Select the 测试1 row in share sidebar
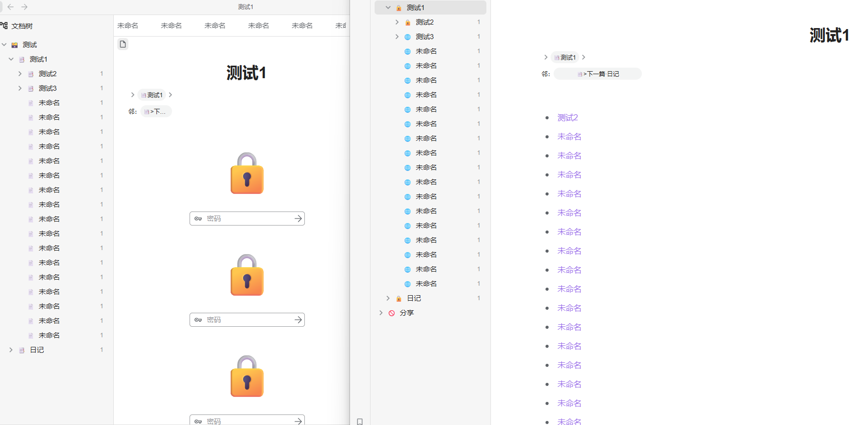This screenshot has height=425, width=868. [430, 8]
